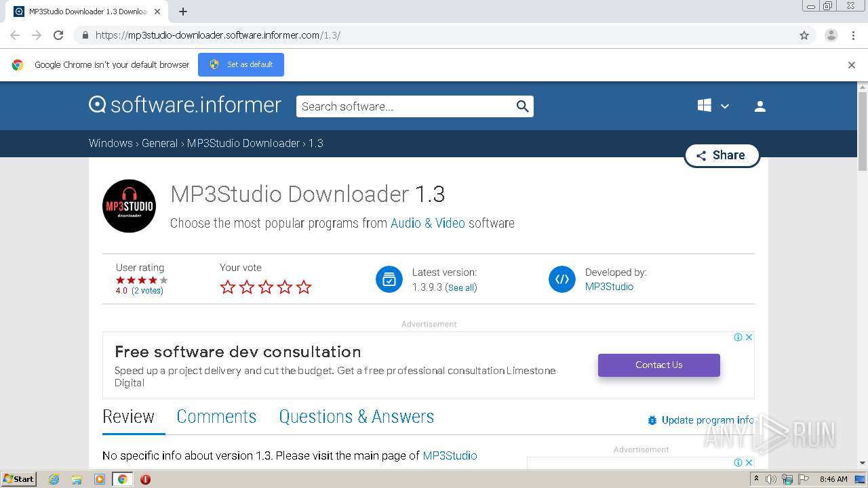The height and width of the screenshot is (488, 868).
Task: Bookmark this page with the star icon
Action: 804,35
